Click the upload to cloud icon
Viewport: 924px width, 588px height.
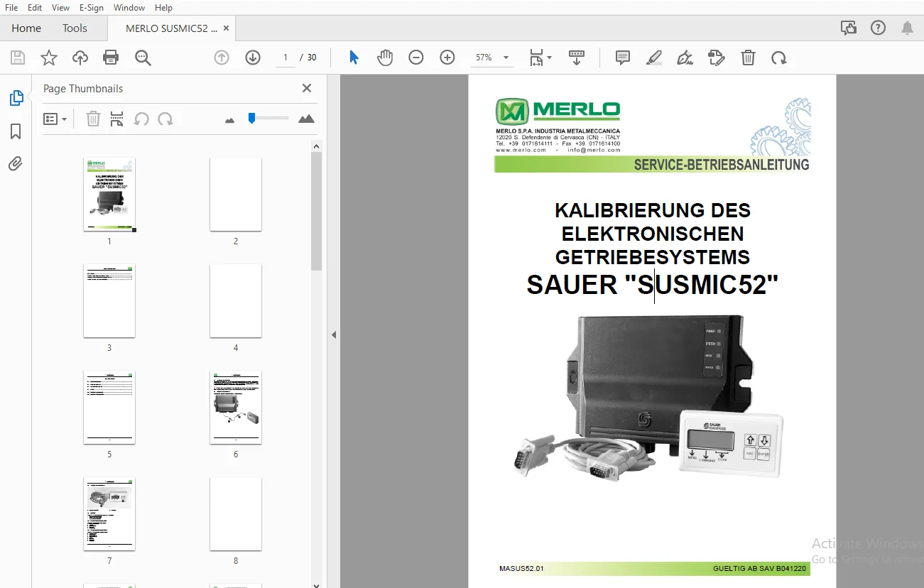tap(80, 58)
